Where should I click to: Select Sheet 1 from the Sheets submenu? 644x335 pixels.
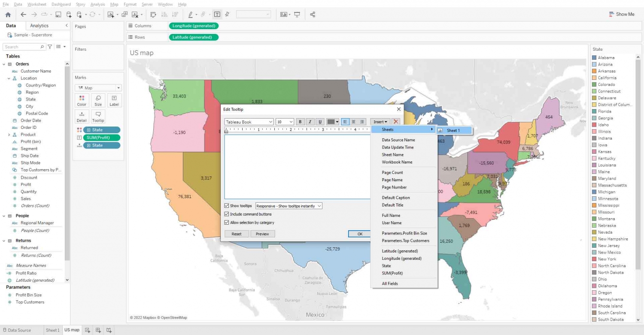click(x=454, y=130)
